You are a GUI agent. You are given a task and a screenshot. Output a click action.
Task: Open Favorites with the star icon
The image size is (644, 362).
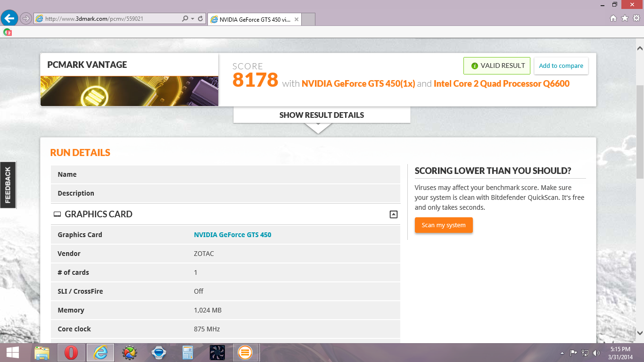point(625,18)
